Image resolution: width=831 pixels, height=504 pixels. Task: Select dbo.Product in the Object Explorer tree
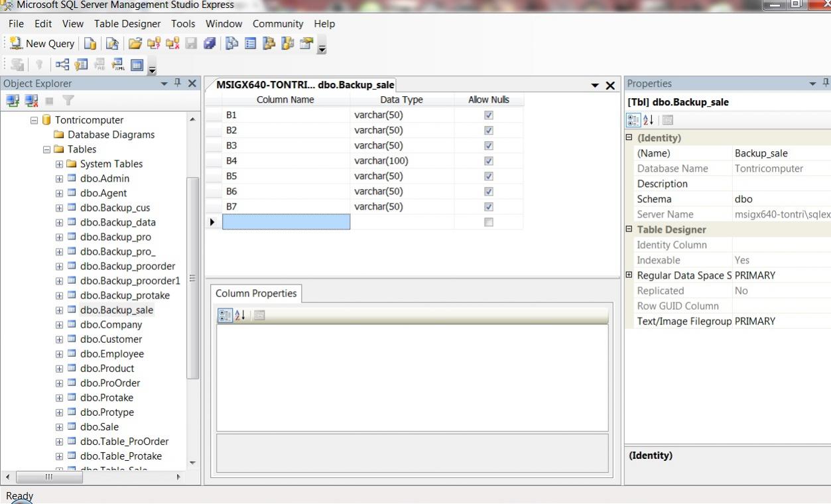click(107, 368)
